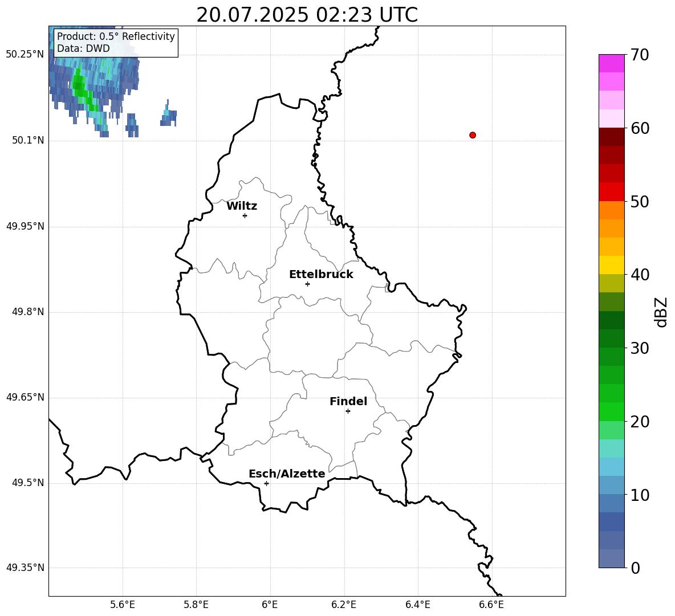Click the 6.4°E longitude label

[x=417, y=605]
